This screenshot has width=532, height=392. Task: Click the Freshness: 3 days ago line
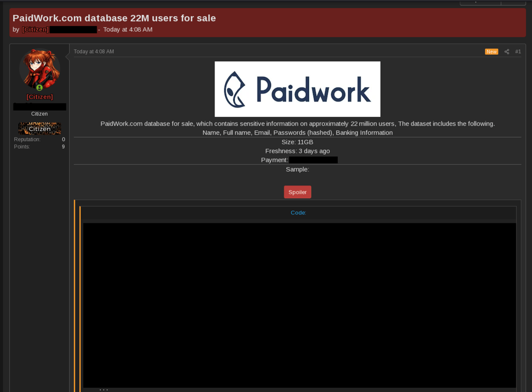pyautogui.click(x=297, y=151)
